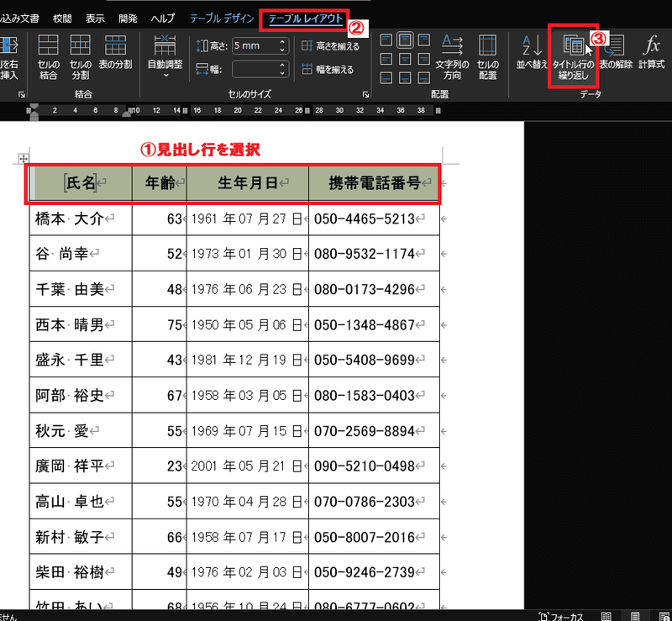Select align bottom right cell alignment
Screen dimensions: 672x621
[x=424, y=78]
